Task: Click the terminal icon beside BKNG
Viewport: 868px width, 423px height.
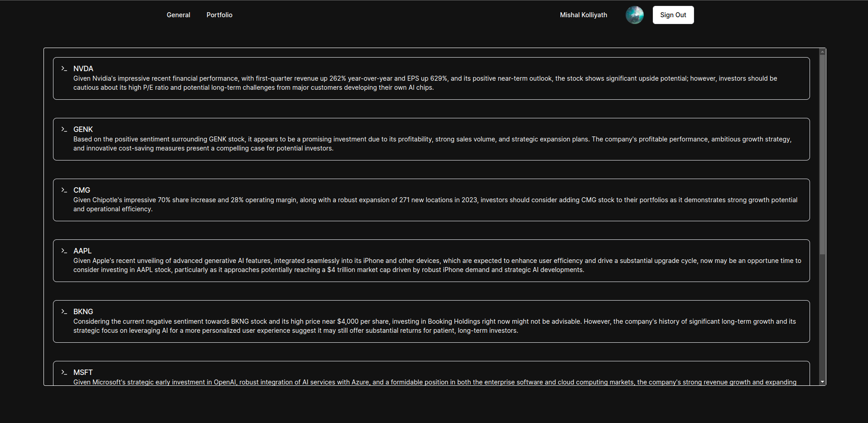Action: pyautogui.click(x=64, y=311)
